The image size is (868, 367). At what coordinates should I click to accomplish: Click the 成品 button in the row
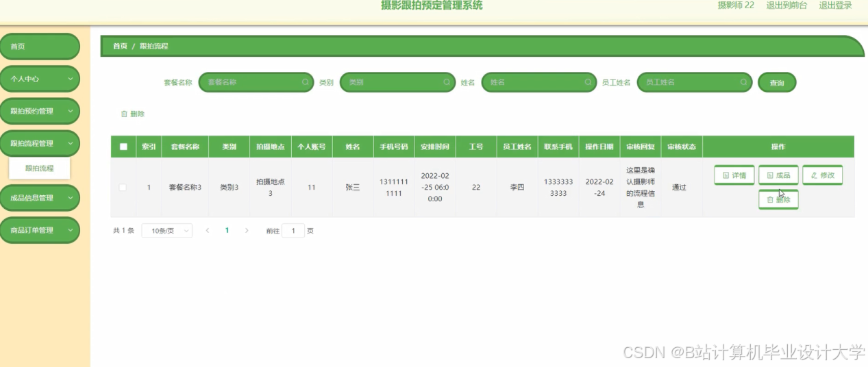coord(778,175)
